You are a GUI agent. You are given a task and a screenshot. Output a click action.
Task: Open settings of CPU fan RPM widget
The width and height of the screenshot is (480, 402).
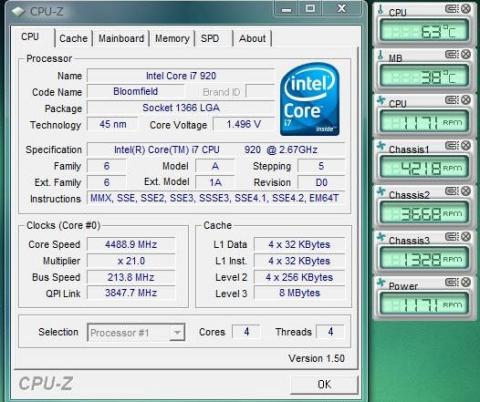coord(452,100)
